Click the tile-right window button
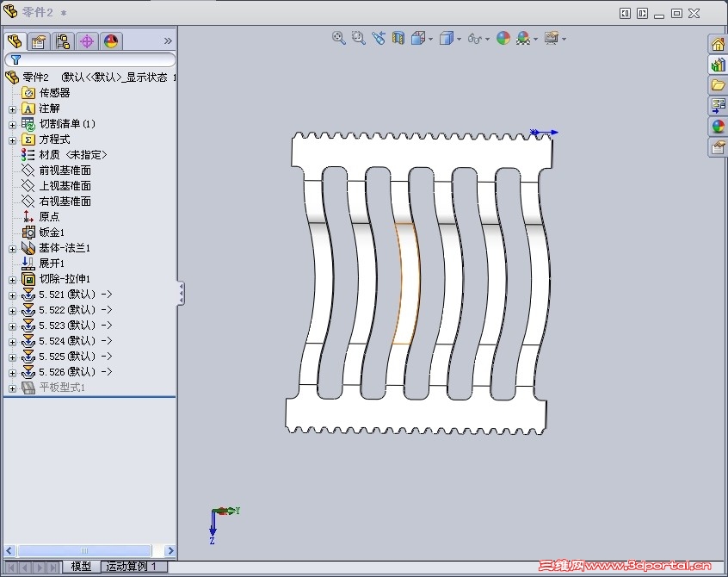Viewport: 728px width, 577px height. tap(642, 14)
